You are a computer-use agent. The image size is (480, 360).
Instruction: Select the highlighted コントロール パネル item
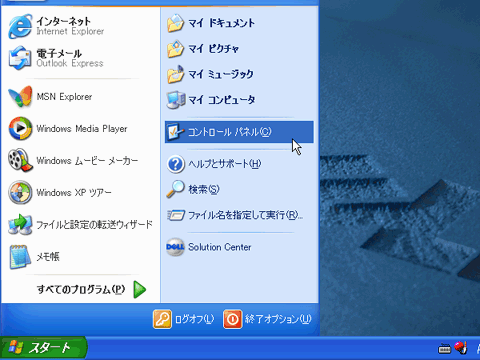pyautogui.click(x=239, y=132)
